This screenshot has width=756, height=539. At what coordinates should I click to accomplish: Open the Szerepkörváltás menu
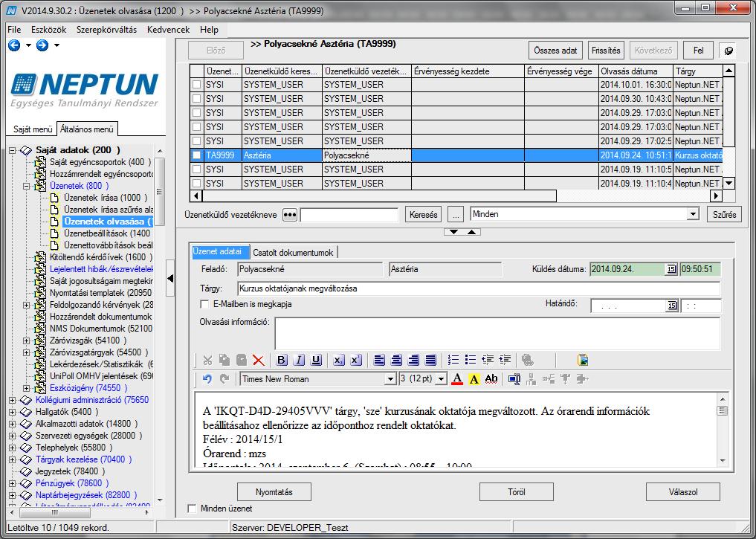click(106, 30)
